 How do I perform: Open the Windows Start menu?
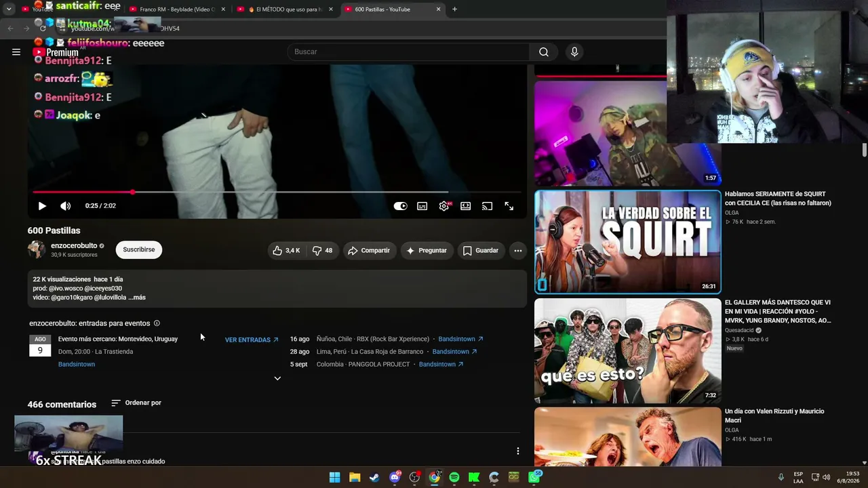(x=335, y=477)
